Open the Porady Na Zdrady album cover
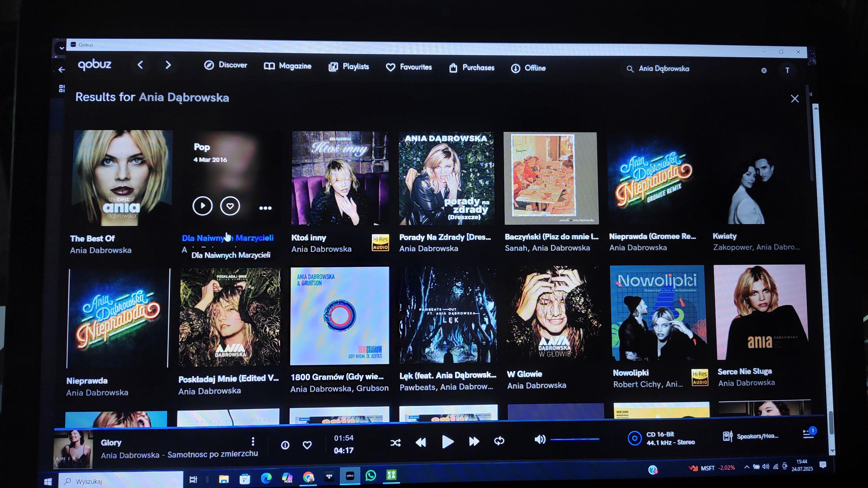868x488 pixels. click(x=447, y=178)
